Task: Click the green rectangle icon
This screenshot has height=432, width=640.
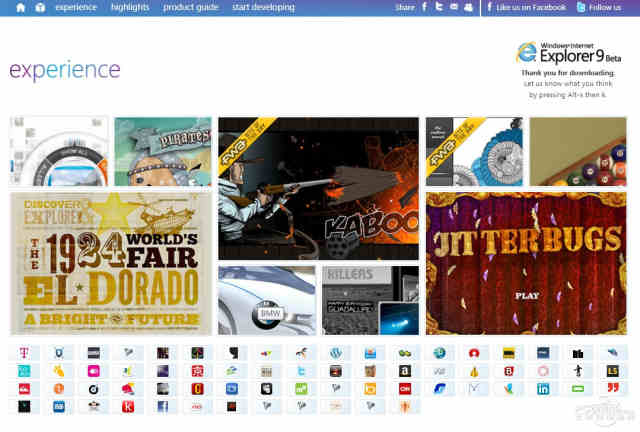Action: pyautogui.click(x=578, y=389)
